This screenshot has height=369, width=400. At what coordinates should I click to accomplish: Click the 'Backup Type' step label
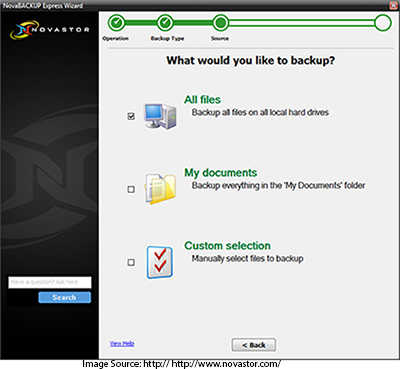pos(167,39)
